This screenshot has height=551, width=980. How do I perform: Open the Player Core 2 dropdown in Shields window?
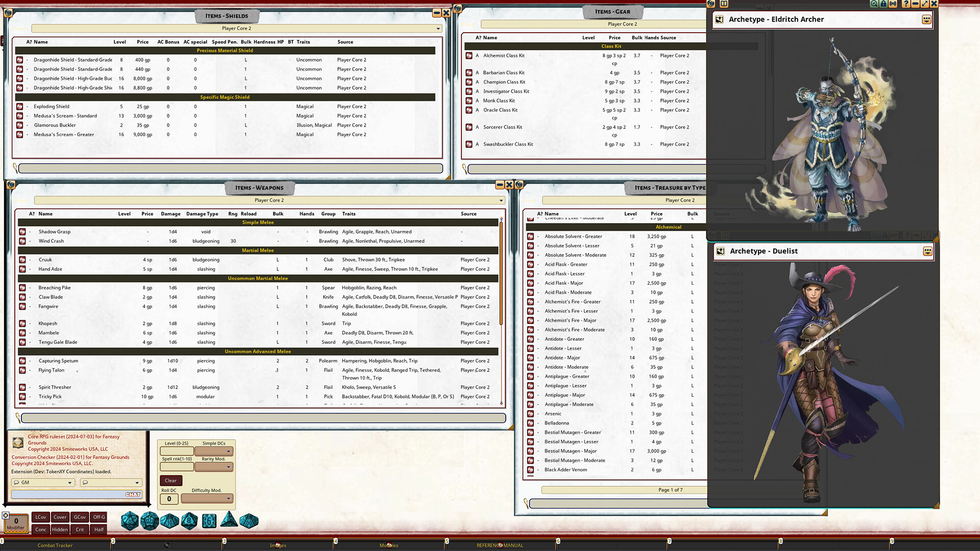pos(437,28)
